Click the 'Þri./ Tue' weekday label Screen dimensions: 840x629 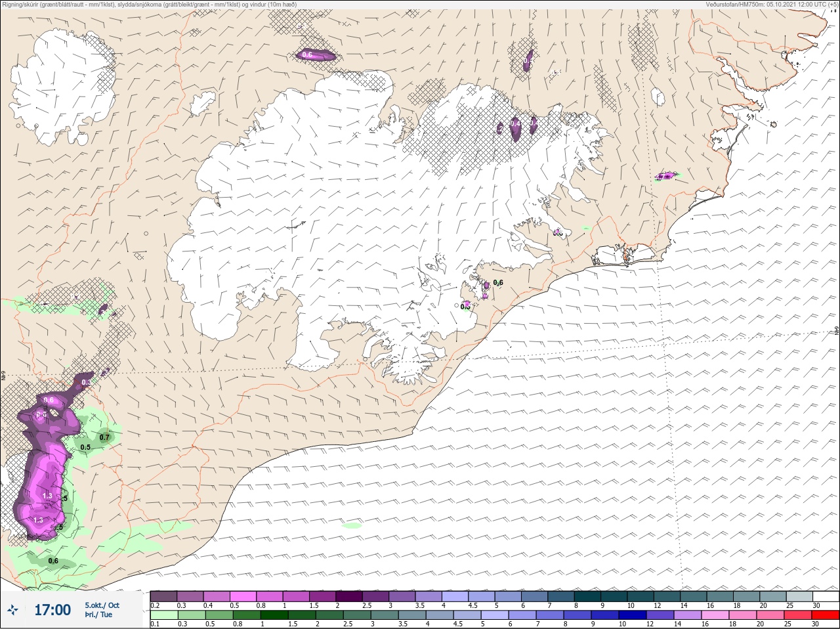click(x=98, y=615)
